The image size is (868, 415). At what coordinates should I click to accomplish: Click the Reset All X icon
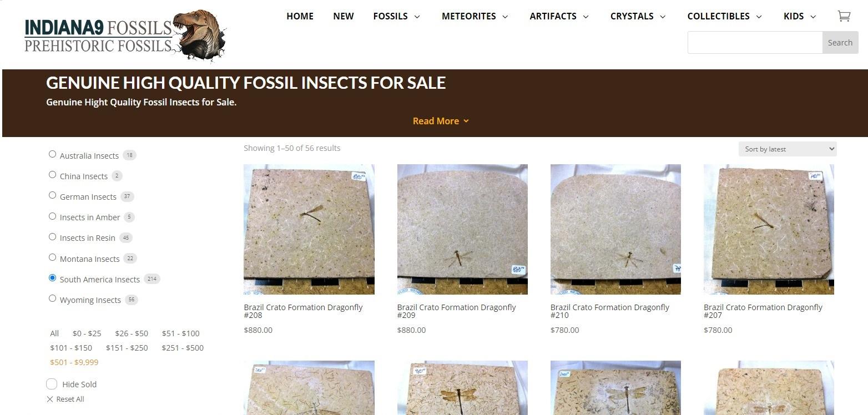pyautogui.click(x=50, y=399)
